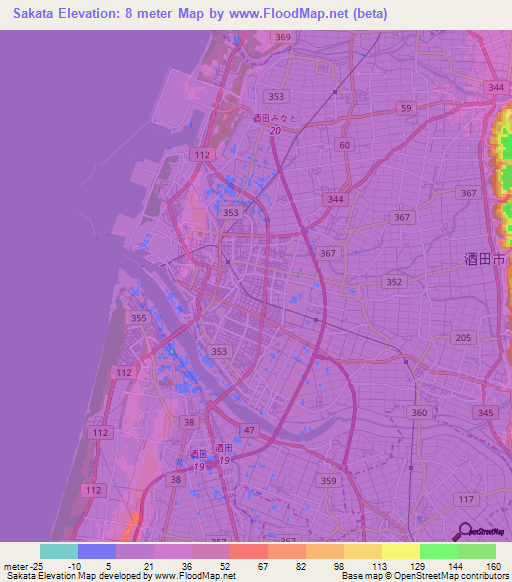Pick the light orange 82 meter swatch
Image resolution: width=512 pixels, height=582 pixels.
pyautogui.click(x=325, y=552)
